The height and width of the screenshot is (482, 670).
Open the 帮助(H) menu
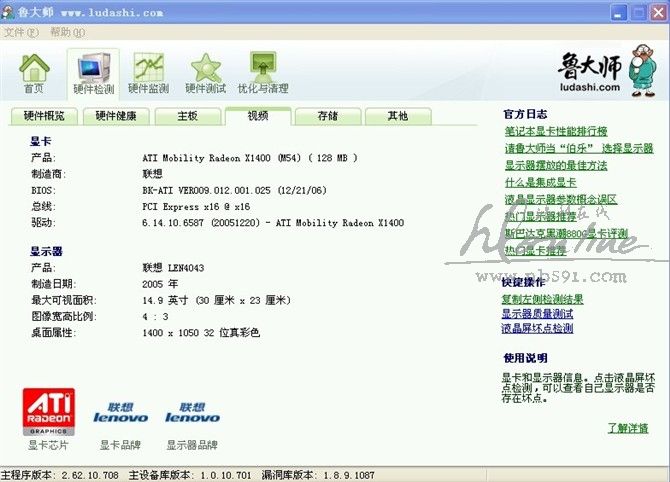click(68, 32)
